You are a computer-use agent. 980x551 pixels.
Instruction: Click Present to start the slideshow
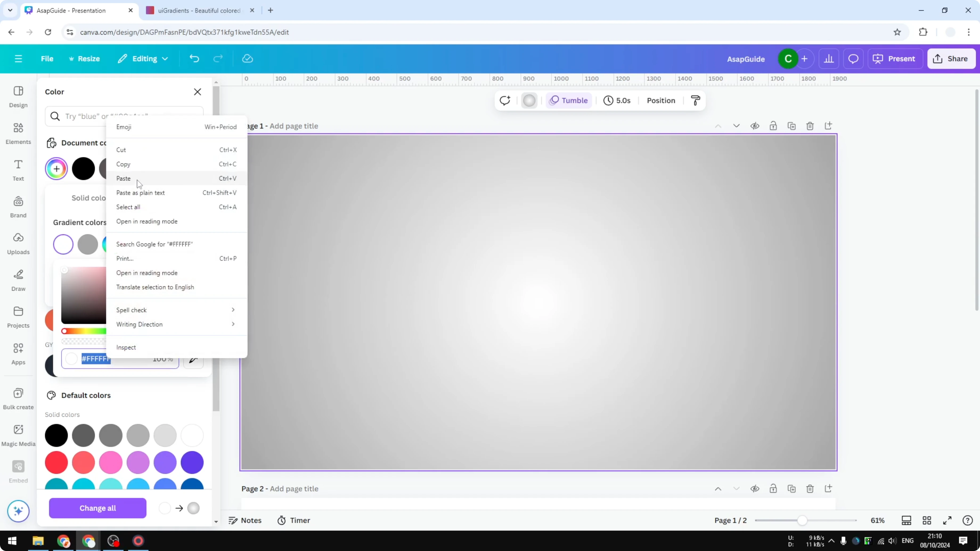tap(895, 59)
